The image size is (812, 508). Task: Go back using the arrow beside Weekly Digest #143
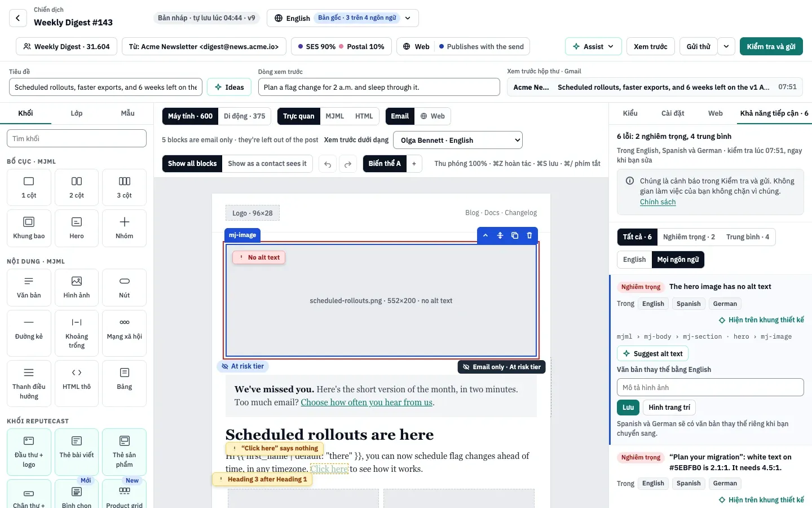coord(18,18)
